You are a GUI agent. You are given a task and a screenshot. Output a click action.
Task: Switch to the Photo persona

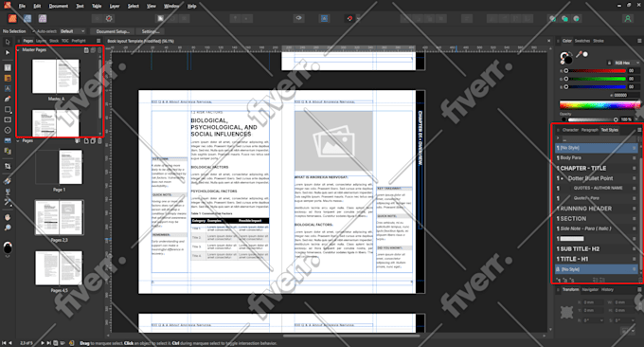[43, 19]
